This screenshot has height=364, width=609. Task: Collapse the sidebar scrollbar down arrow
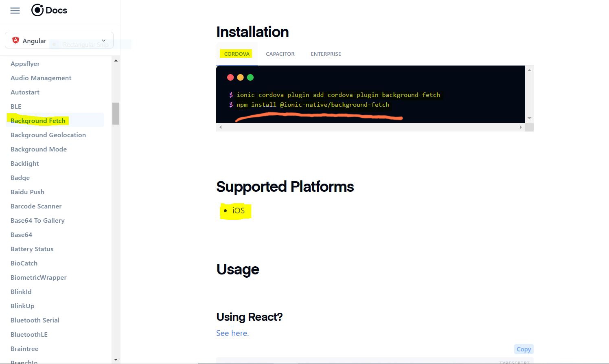116,360
